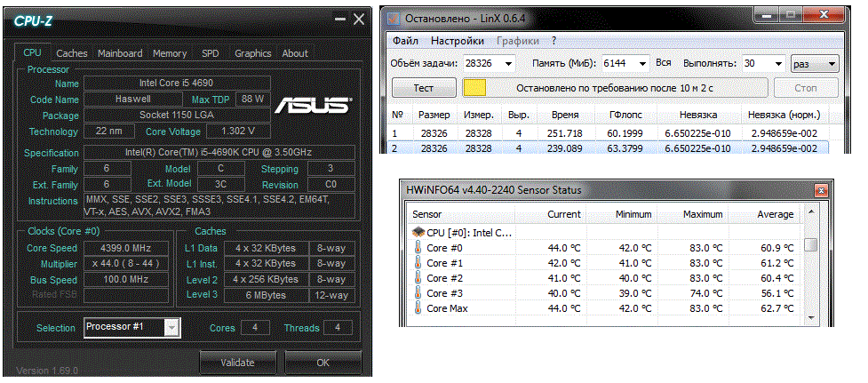
Task: Click the Вся memory link in LinX
Action: tap(663, 63)
